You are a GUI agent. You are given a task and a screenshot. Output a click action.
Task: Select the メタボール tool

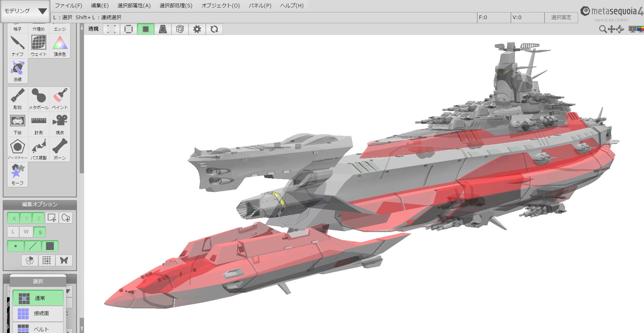tap(39, 99)
